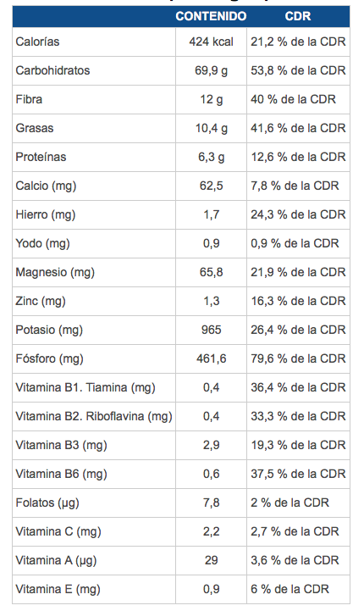Select the Vitamina B2. Riboflavina label
Viewport: 364px width, 611px height.
(x=94, y=417)
